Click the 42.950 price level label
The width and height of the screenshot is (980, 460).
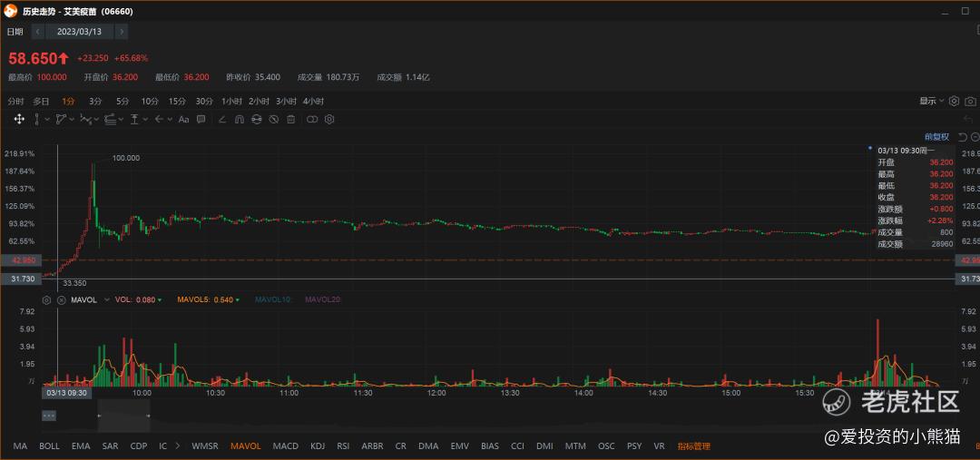21,260
